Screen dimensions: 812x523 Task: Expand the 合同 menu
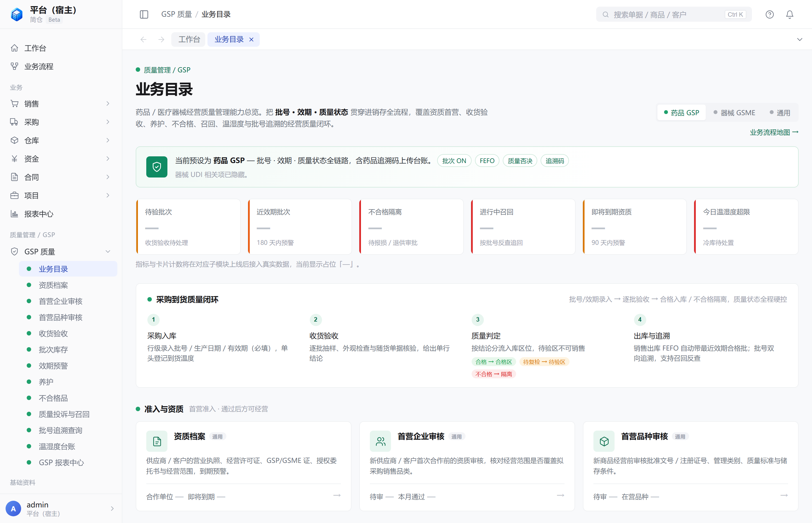tap(108, 177)
